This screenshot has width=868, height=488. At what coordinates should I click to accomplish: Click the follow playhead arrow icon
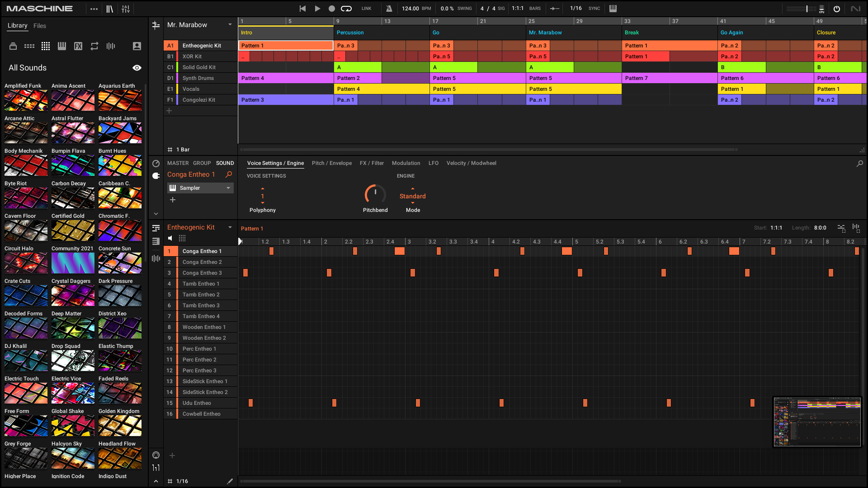(x=555, y=9)
